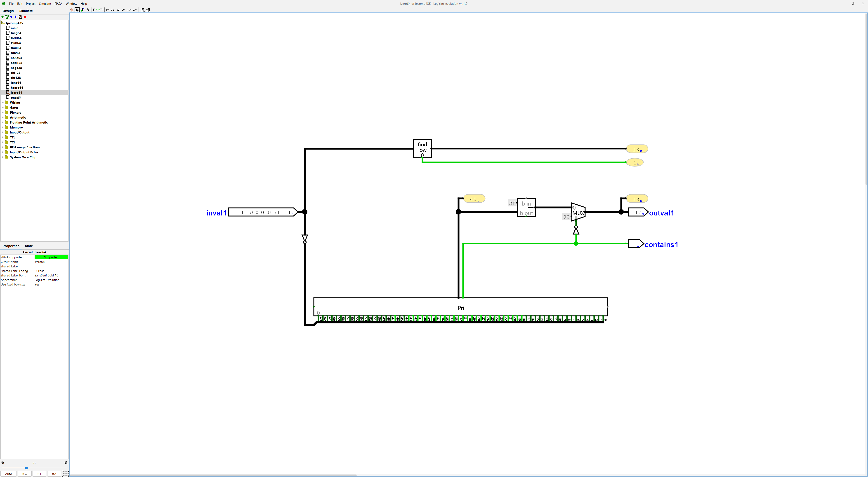Select the hzero64 circuit
868x477 pixels.
[17, 88]
